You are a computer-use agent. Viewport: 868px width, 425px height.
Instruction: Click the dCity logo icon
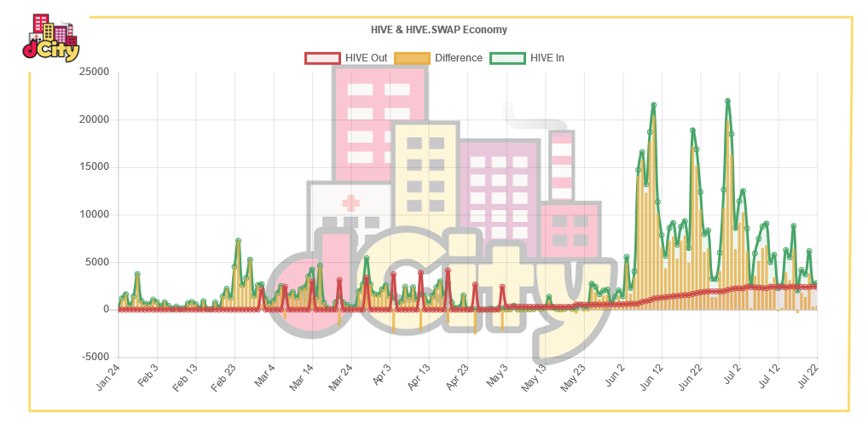(51, 38)
